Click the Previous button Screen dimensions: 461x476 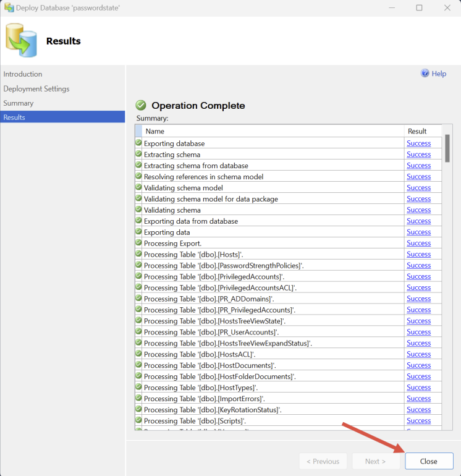coord(323,461)
